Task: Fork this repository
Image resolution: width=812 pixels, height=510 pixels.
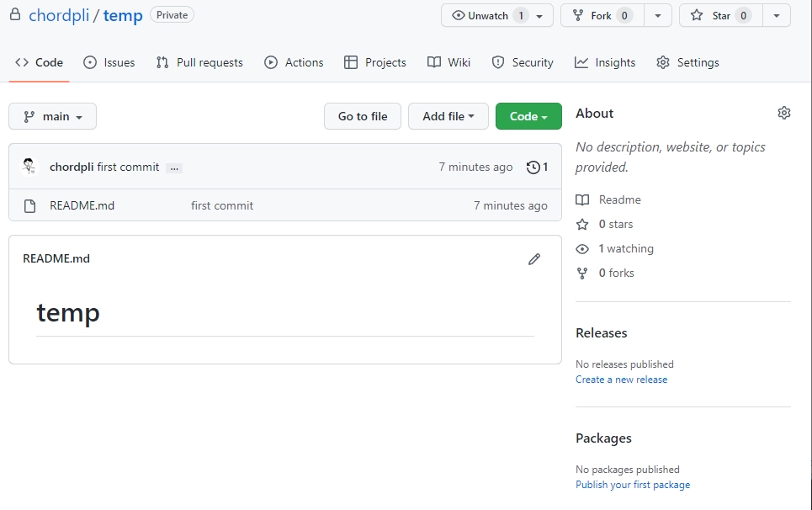Action: click(x=602, y=15)
